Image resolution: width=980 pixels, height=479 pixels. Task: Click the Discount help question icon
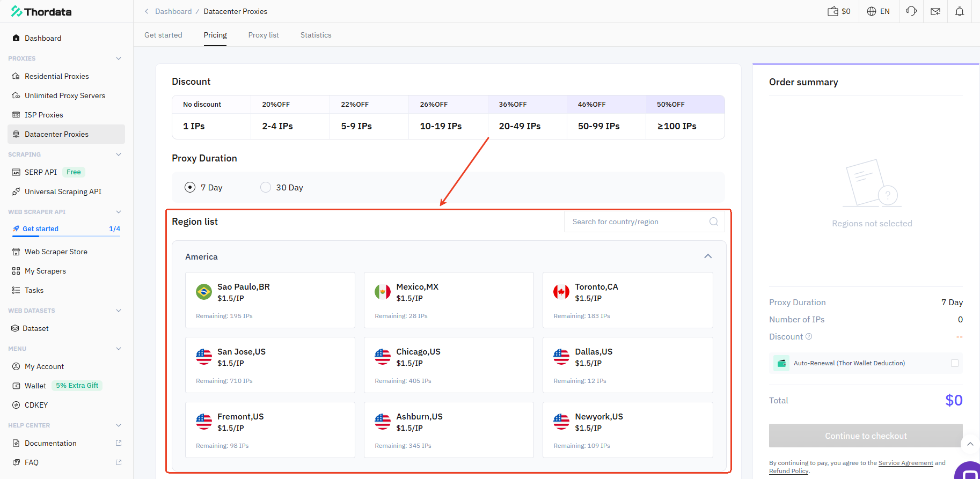point(809,336)
